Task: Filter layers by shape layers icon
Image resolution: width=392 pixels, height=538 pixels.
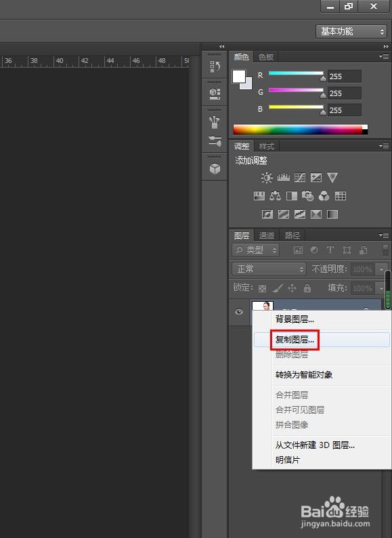Action: [x=347, y=250]
